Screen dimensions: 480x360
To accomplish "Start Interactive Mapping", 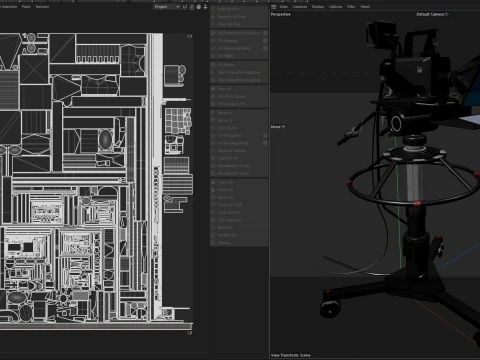I will coord(239,72).
